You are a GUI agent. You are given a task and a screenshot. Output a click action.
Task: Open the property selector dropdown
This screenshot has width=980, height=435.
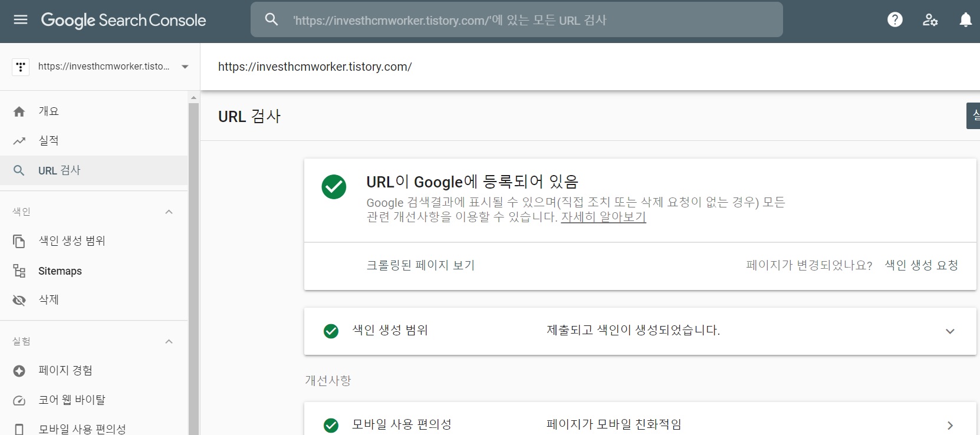[185, 67]
